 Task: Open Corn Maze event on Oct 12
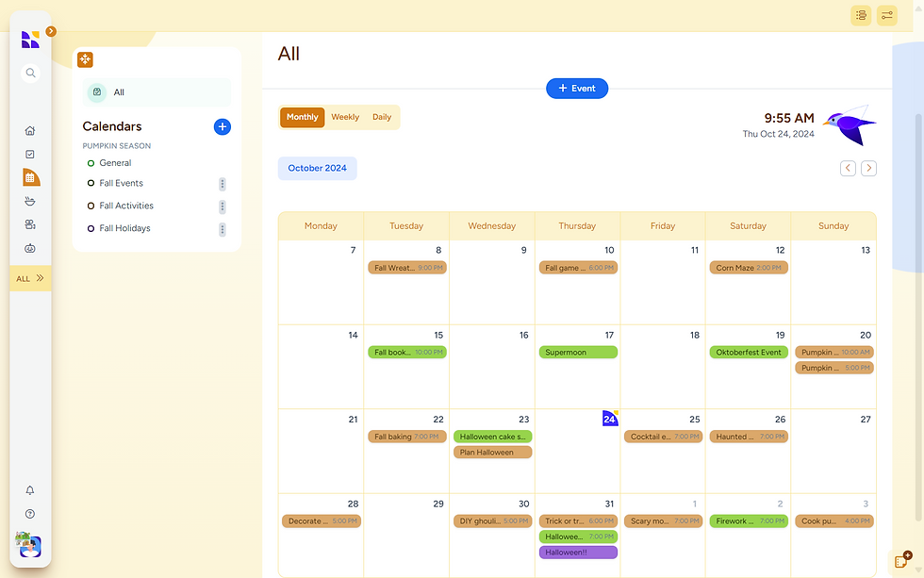pyautogui.click(x=749, y=268)
